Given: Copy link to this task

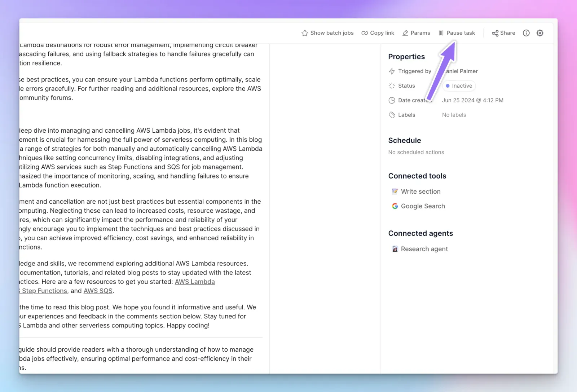Looking at the screenshot, I should coord(378,33).
